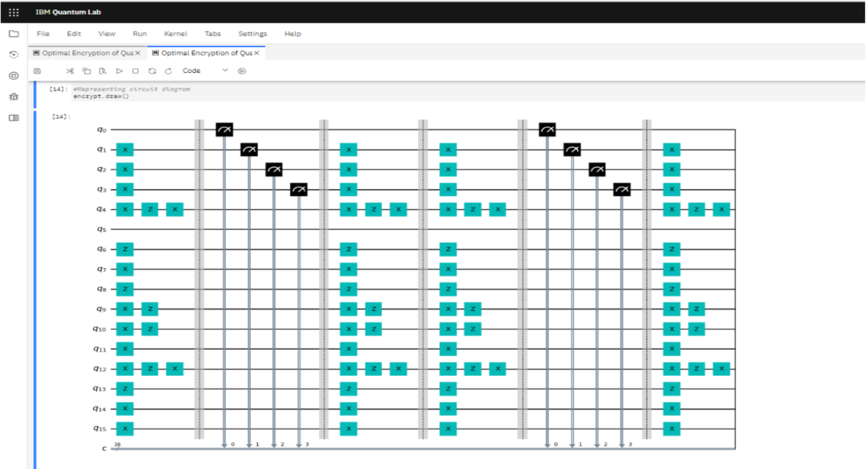Click the cut cell scissors icon
This screenshot has height=469, width=868.
(x=70, y=71)
